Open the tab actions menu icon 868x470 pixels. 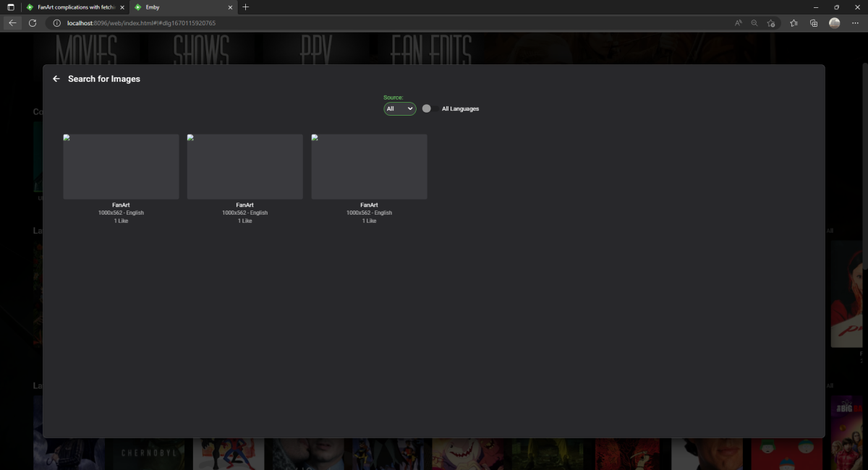tap(10, 7)
